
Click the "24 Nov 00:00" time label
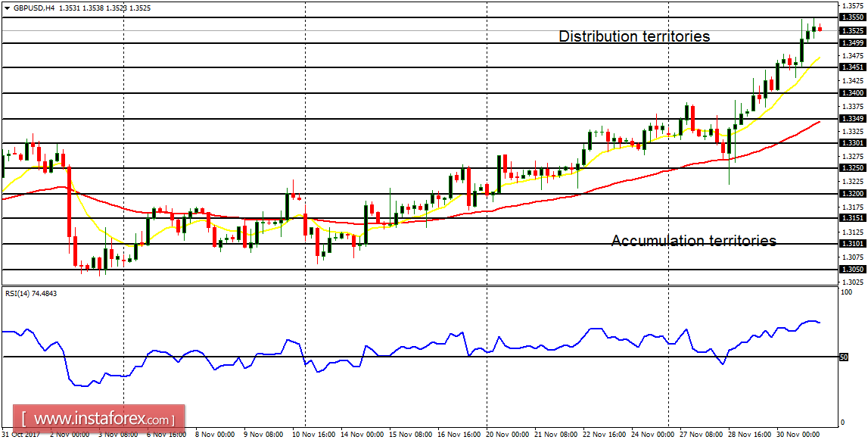653,435
